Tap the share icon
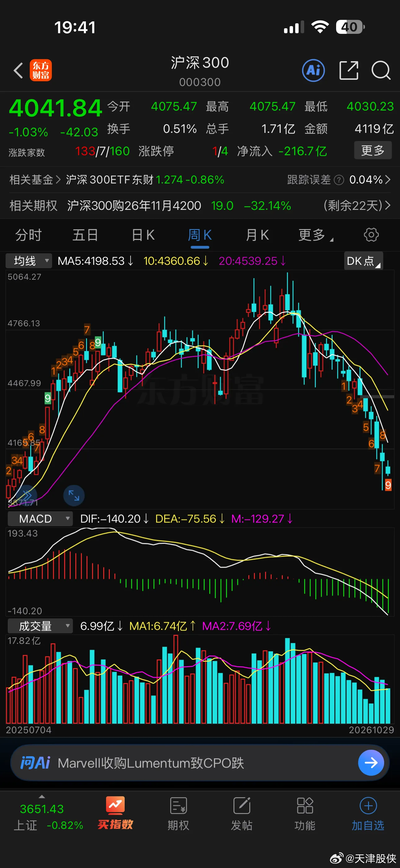Image resolution: width=400 pixels, height=868 pixels. [349, 70]
